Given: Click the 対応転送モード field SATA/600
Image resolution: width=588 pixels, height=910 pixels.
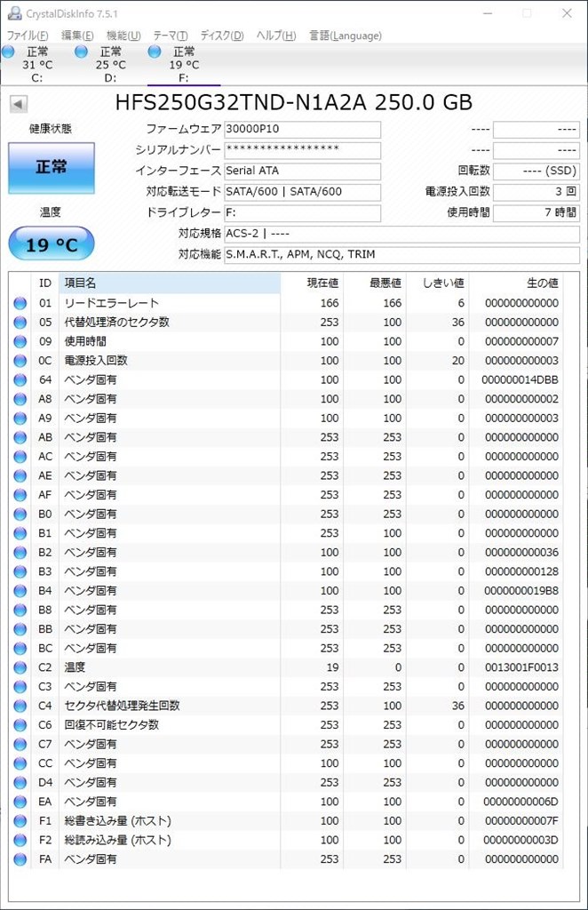Looking at the screenshot, I should coord(302,192).
